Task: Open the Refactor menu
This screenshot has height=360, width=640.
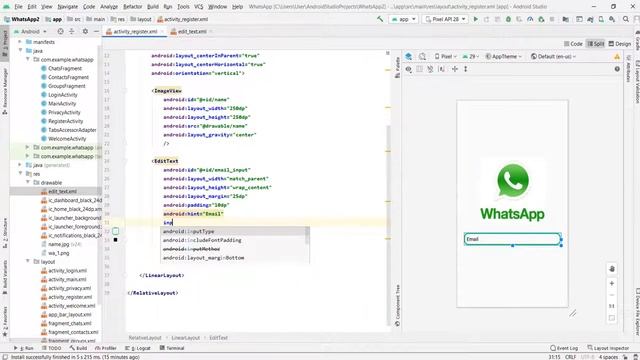Action: 133,7
